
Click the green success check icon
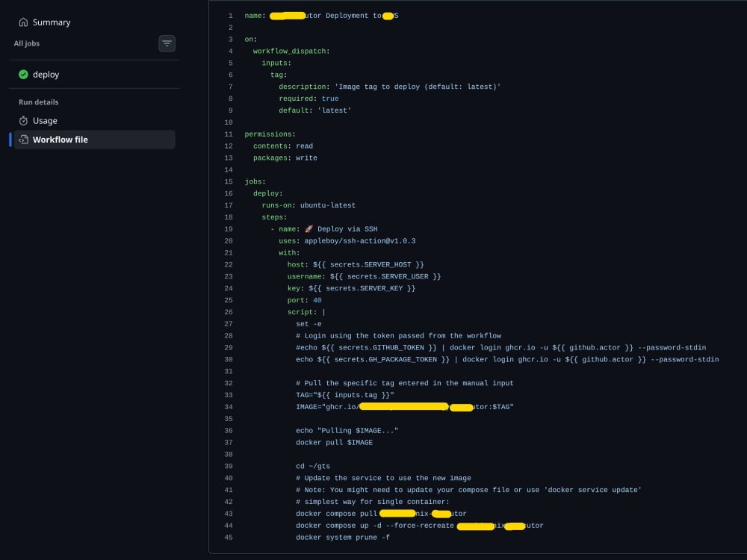tap(23, 74)
